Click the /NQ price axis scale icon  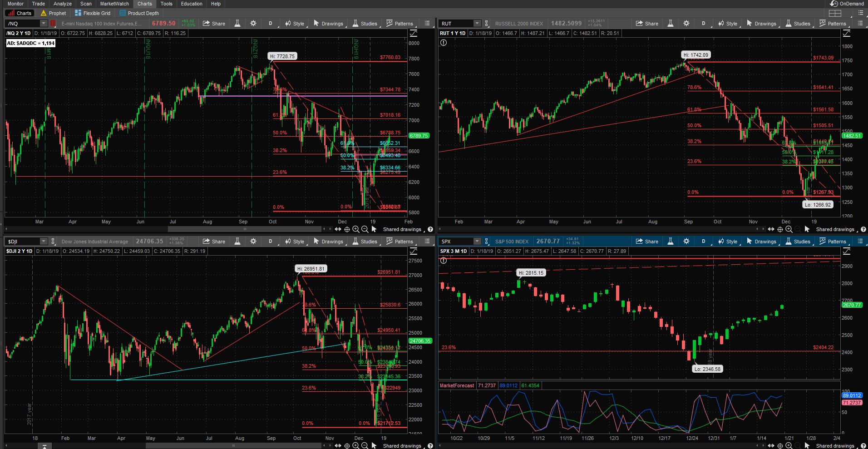[x=413, y=33]
